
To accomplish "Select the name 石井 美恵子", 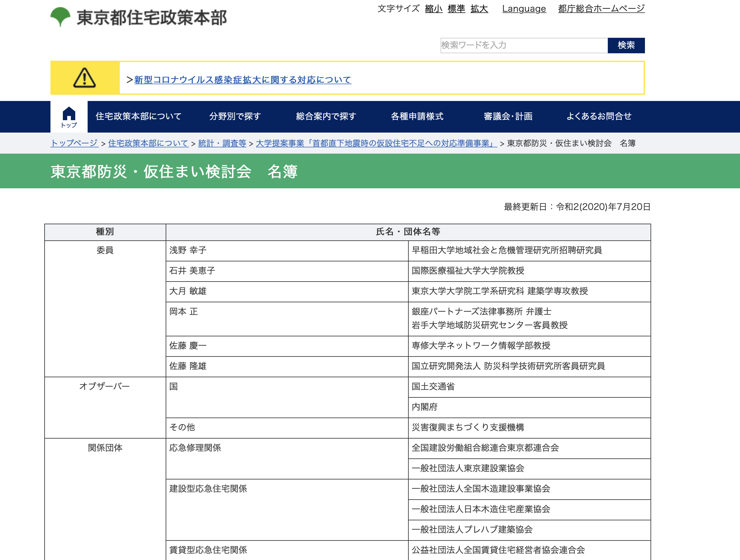I will click(192, 271).
